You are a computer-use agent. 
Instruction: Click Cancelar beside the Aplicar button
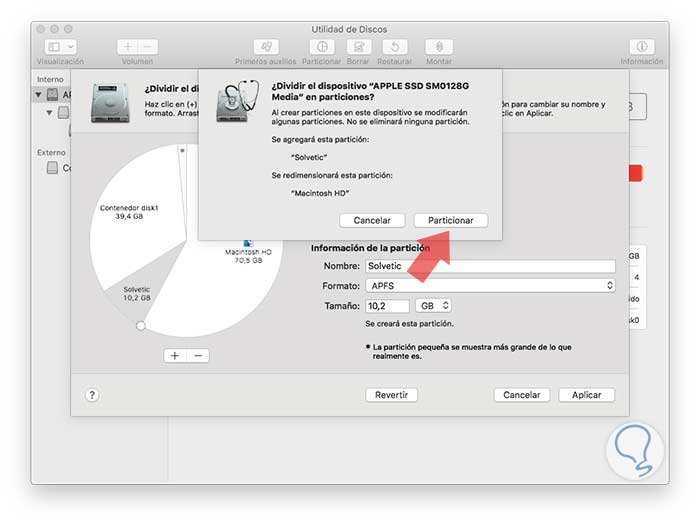point(521,395)
